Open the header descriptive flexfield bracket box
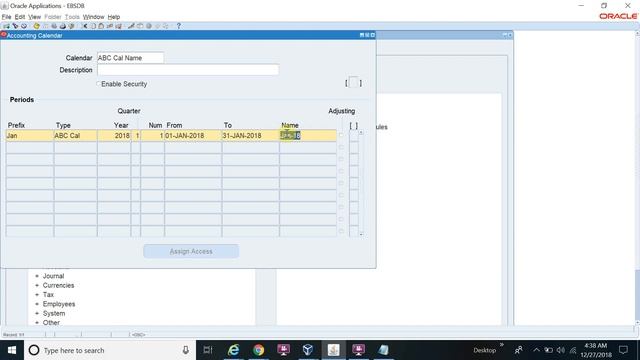640x360 pixels. click(x=353, y=83)
